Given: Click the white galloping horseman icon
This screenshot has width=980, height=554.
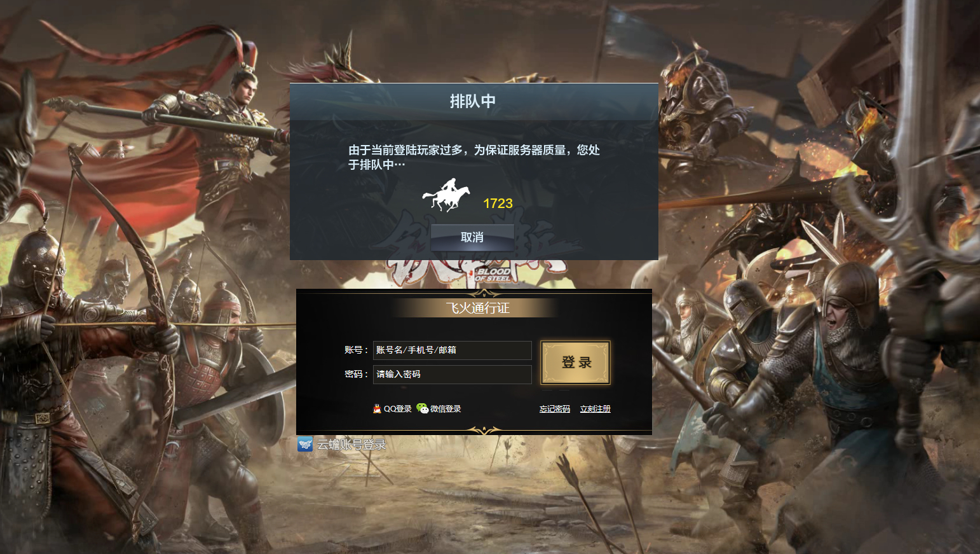Looking at the screenshot, I should pos(447,195).
